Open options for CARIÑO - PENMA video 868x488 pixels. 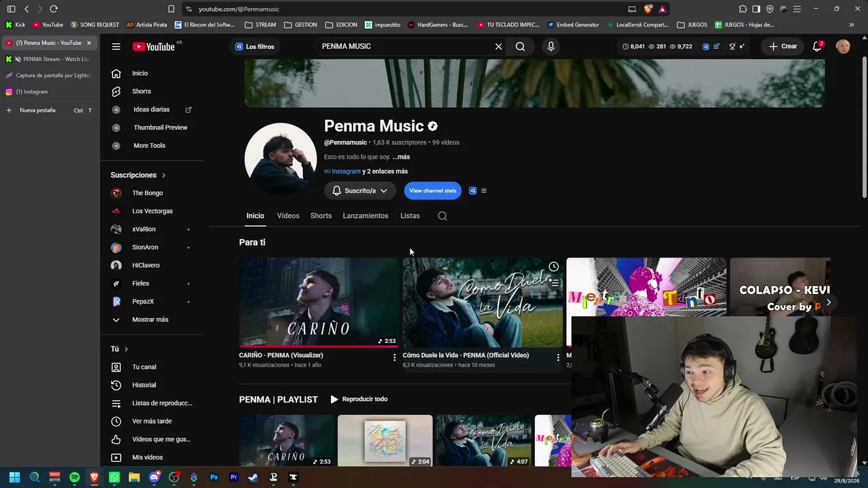pyautogui.click(x=394, y=357)
